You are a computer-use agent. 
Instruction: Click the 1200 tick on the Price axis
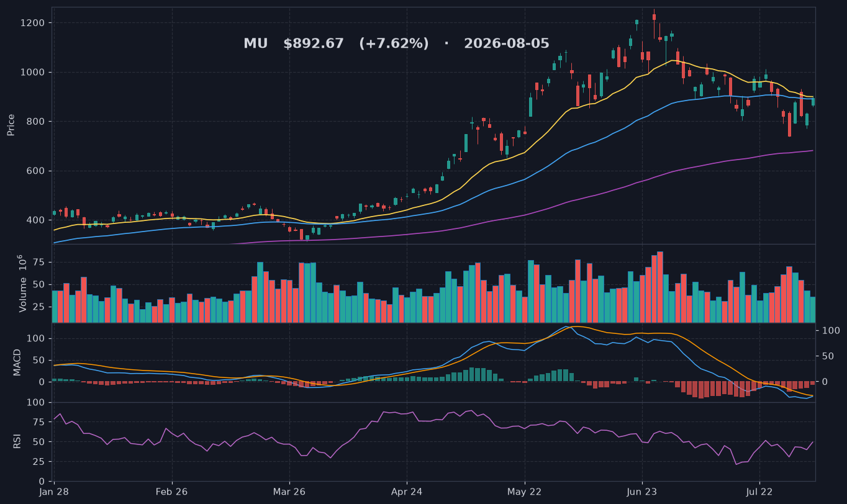point(32,23)
